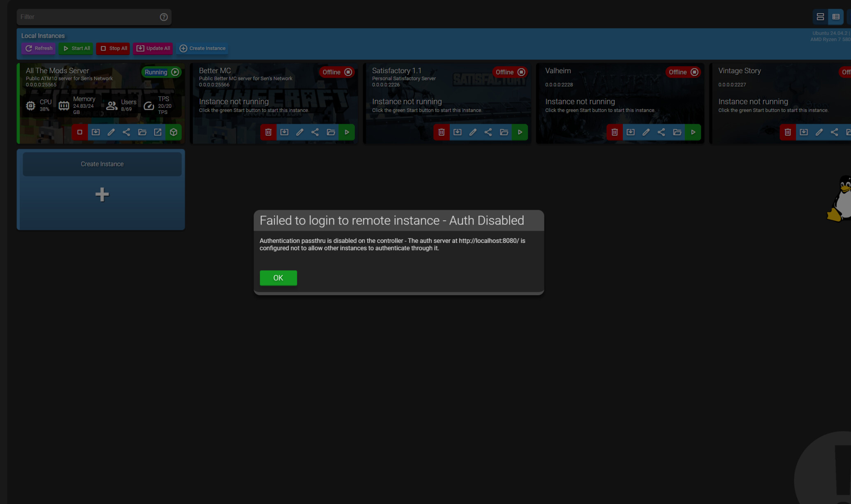Share the Better MC instance
This screenshot has width=851, height=504.
coord(315,132)
